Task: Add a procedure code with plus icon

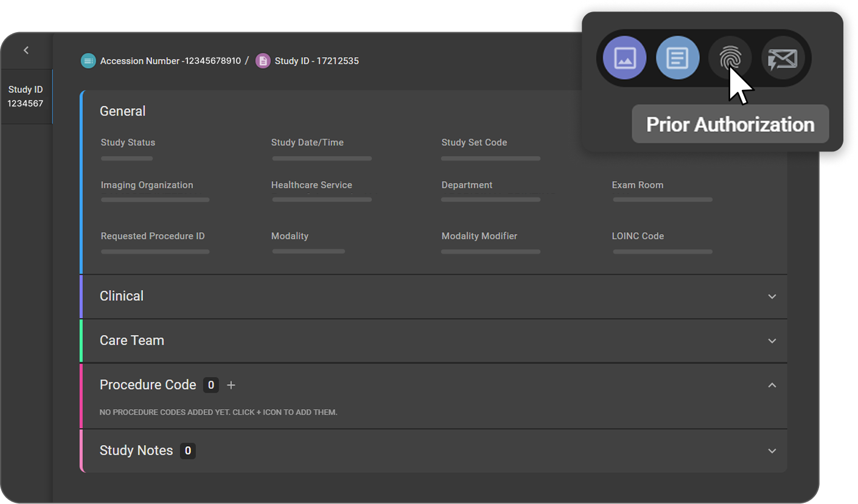Action: tap(231, 385)
